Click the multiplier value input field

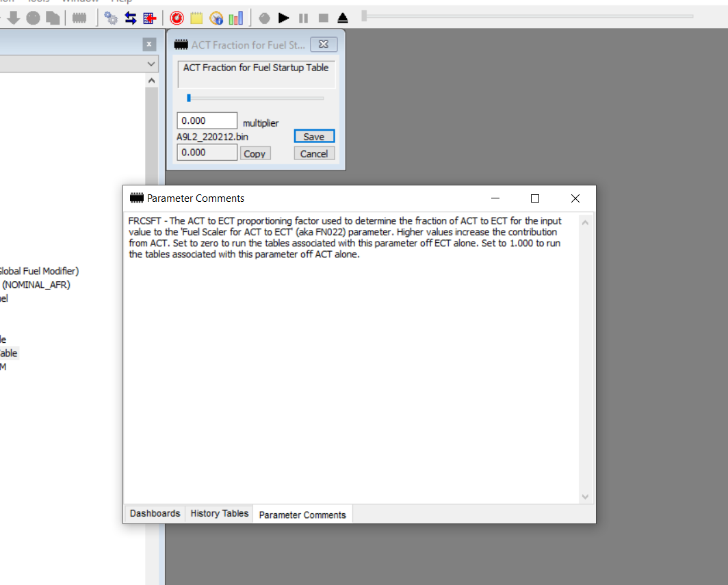[x=207, y=121]
